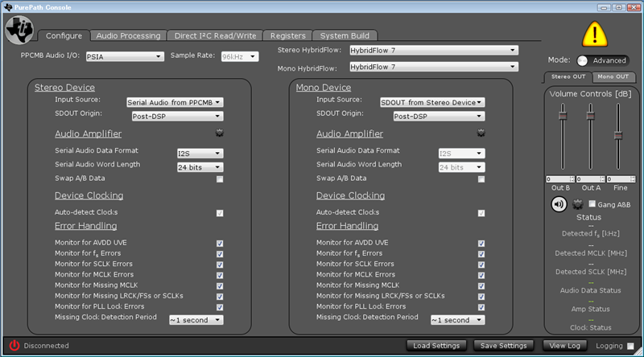Expand the Mono HybridFlow dropdown
This screenshot has height=357, width=644.
(434, 67)
